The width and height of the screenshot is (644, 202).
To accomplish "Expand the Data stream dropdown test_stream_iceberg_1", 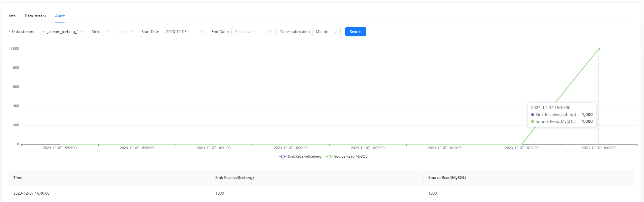I will click(62, 32).
